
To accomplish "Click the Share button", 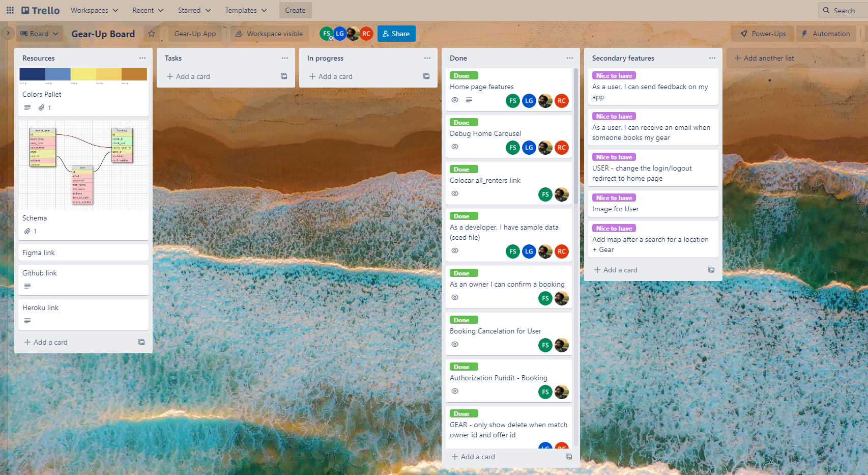I will click(396, 34).
